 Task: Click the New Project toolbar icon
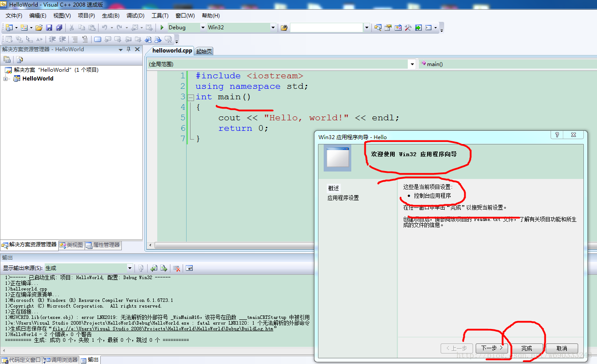click(10, 28)
